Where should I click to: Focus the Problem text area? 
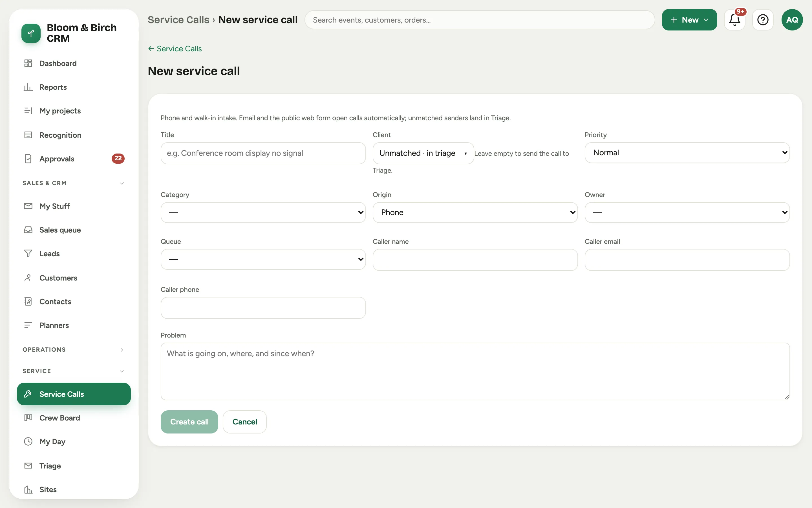coord(475,371)
